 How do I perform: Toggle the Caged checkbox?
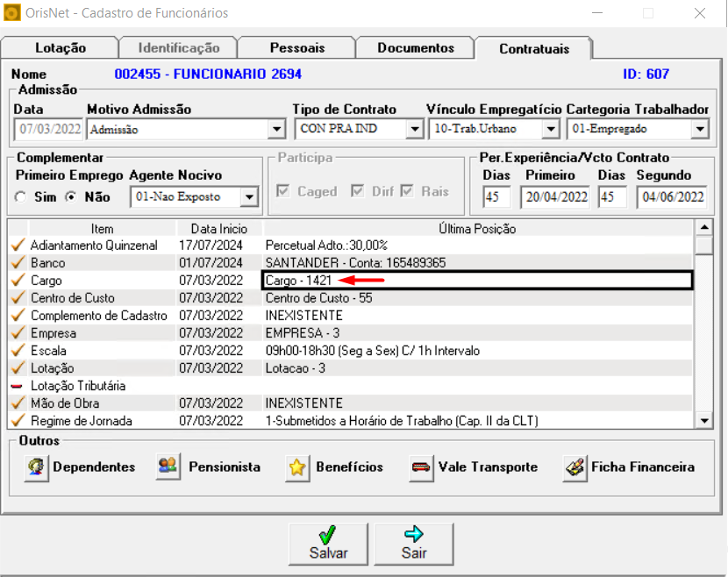(282, 191)
